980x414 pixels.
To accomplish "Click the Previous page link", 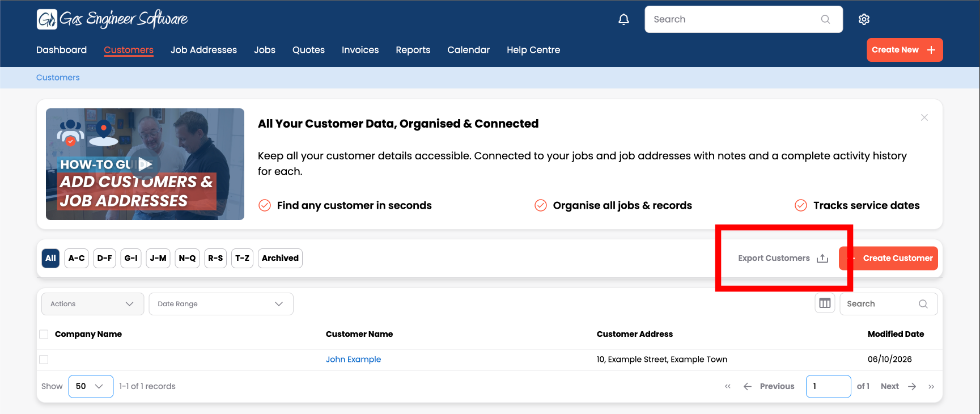I will click(777, 386).
